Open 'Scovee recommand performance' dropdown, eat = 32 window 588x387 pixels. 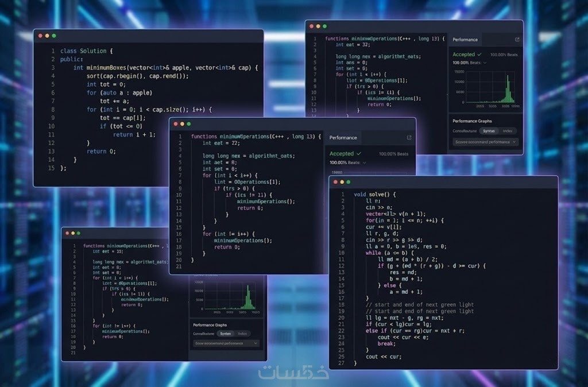coord(486,142)
